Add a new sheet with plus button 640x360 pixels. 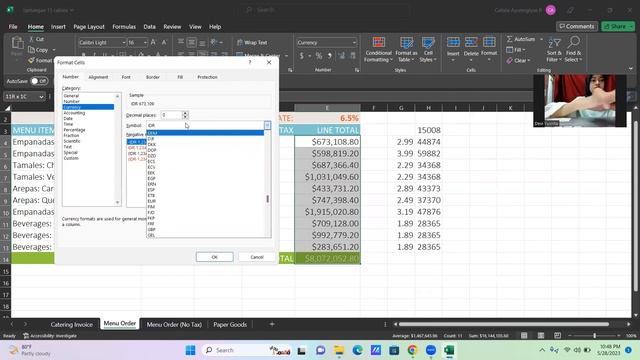(x=272, y=324)
